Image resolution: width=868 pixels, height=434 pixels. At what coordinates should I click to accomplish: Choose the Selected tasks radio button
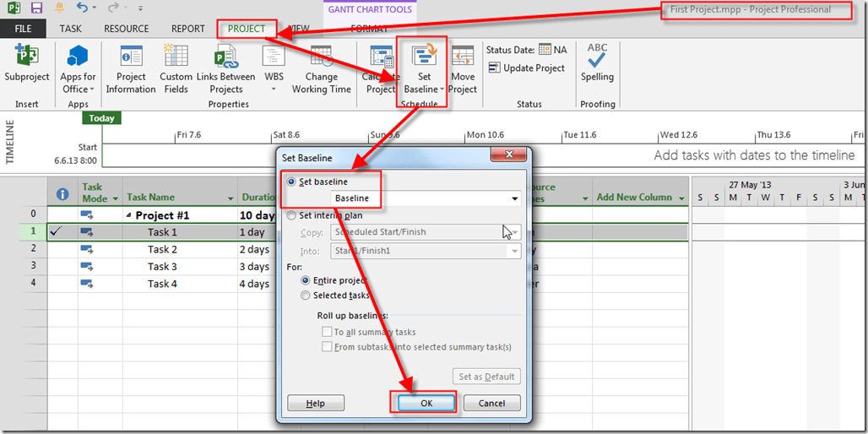(306, 296)
